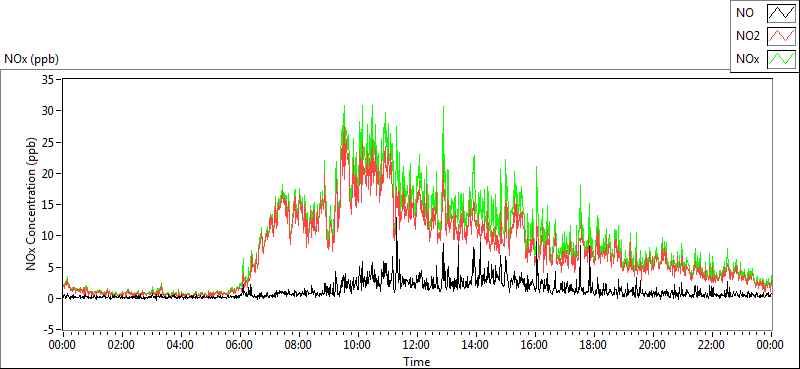
Task: Click the 04:00 time axis marker
Action: click(180, 345)
